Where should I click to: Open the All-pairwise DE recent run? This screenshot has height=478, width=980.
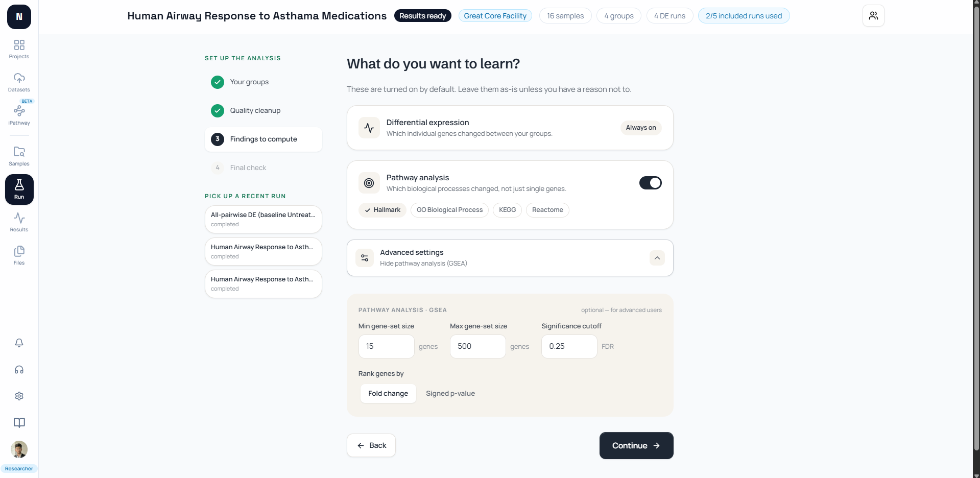coord(264,219)
